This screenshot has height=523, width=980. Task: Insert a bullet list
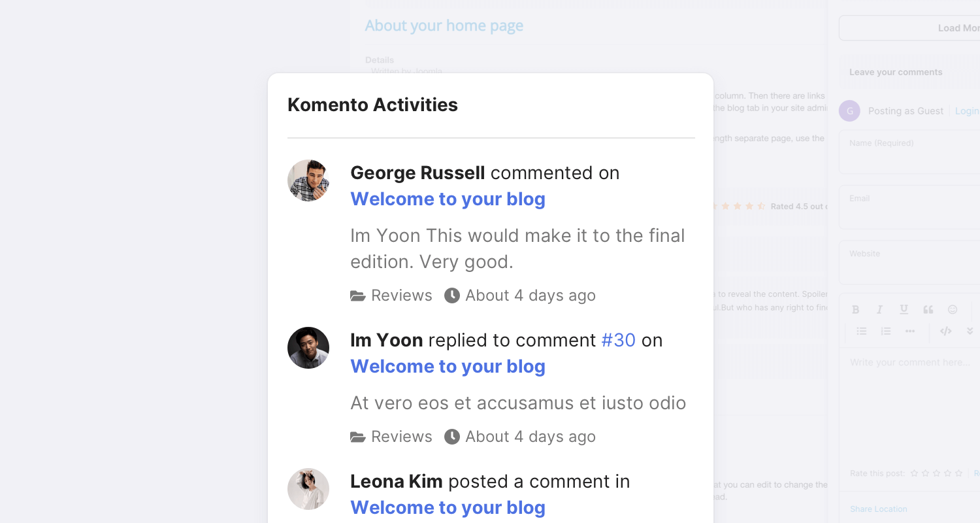[x=862, y=331]
